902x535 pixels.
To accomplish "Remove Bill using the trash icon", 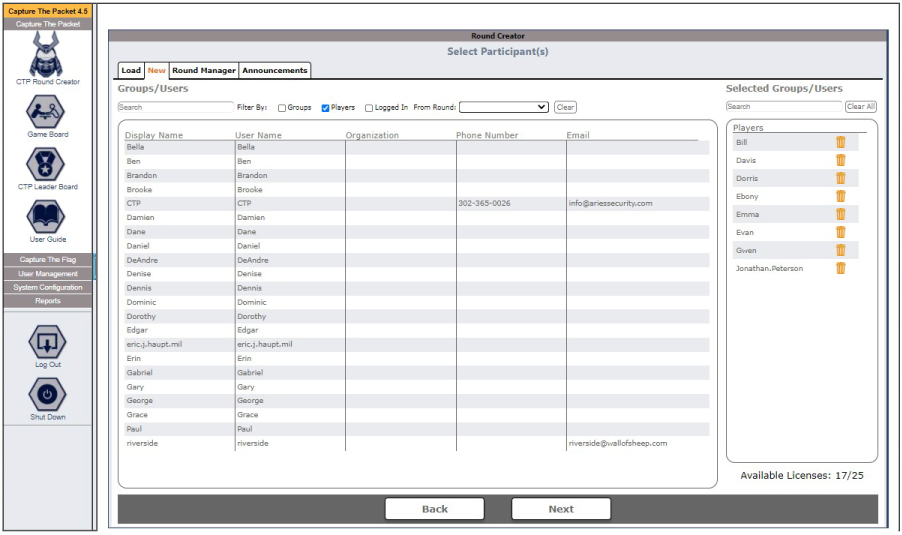I will pos(840,142).
